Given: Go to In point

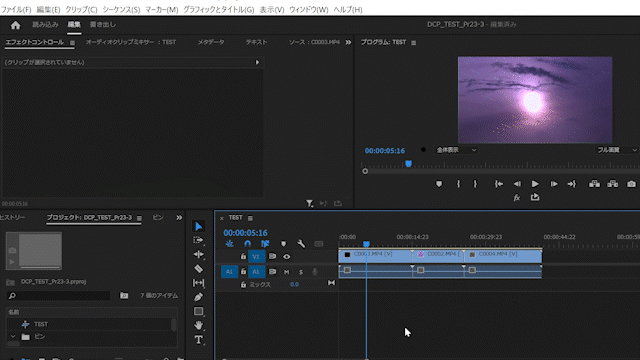Looking at the screenshot, I should click(x=499, y=184).
